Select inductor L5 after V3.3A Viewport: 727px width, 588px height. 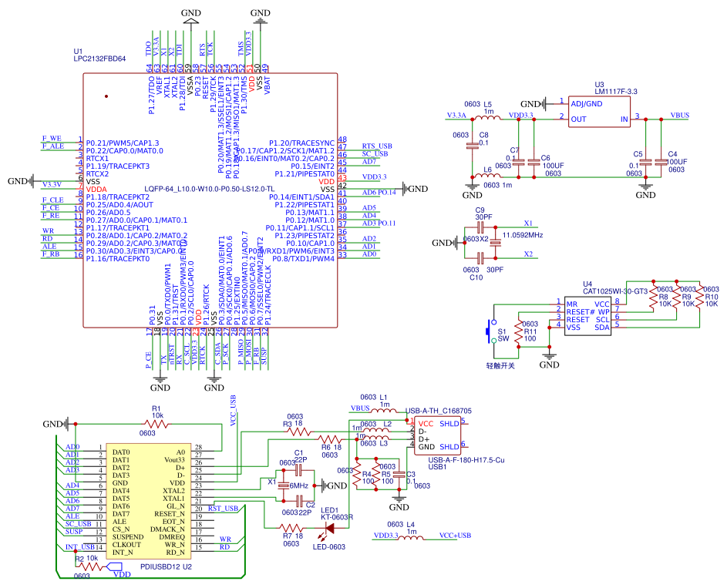point(488,118)
